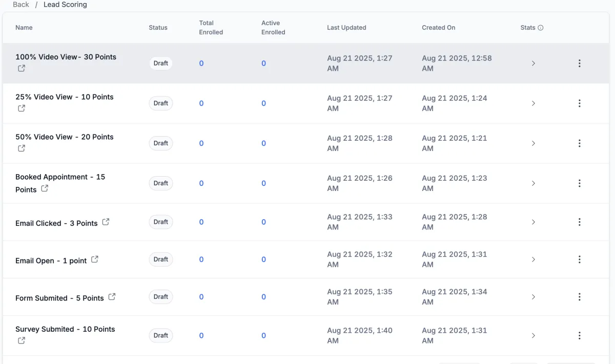Screen dimensions: 615x364
Task: Open three-dot menu for 25% Video View
Action: pyautogui.click(x=579, y=103)
